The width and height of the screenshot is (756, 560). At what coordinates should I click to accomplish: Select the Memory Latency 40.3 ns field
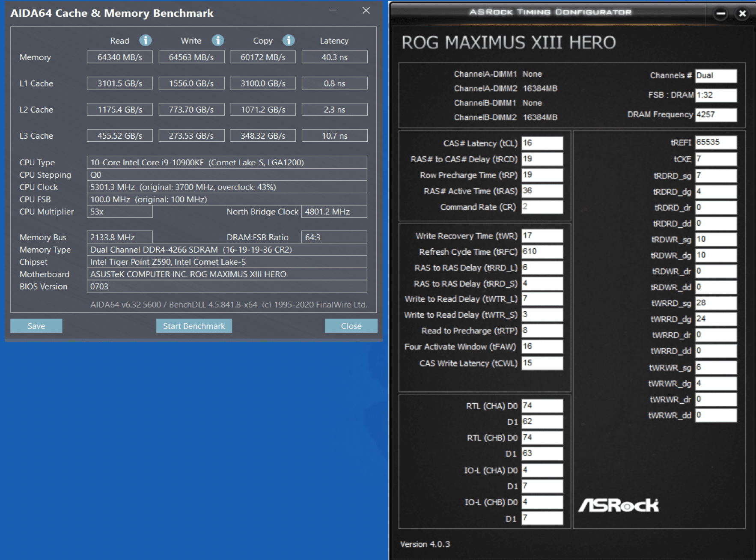335,57
